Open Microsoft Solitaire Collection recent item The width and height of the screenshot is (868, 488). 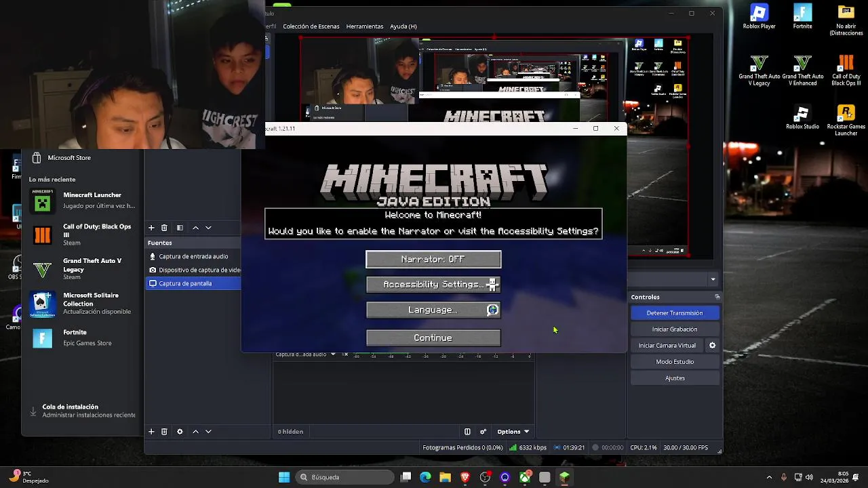point(83,304)
